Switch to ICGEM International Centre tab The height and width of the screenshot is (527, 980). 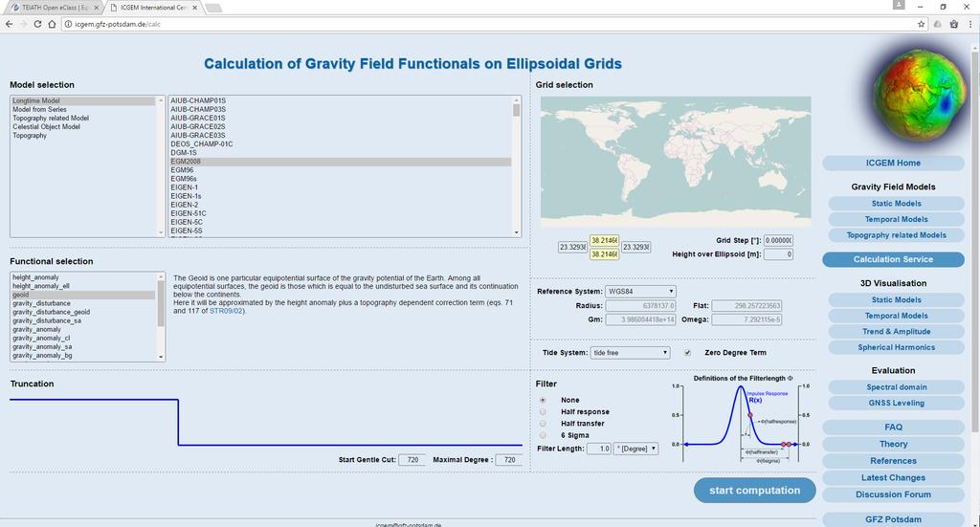(154, 8)
